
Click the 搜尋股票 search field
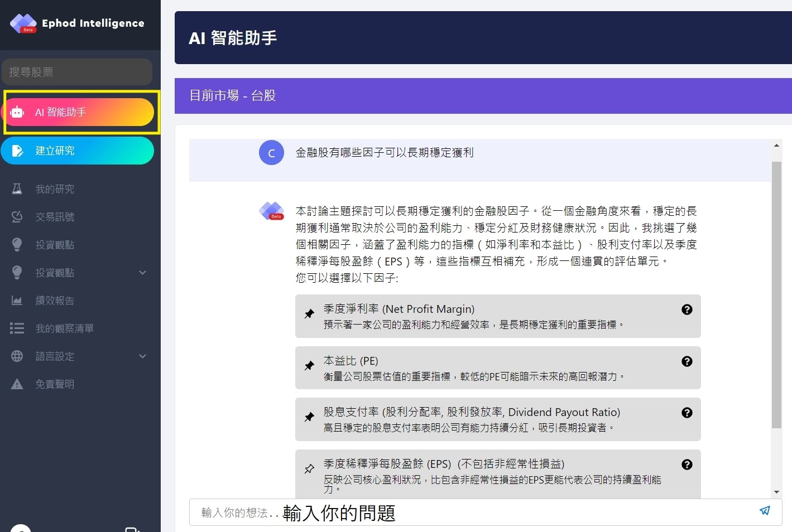[77, 72]
